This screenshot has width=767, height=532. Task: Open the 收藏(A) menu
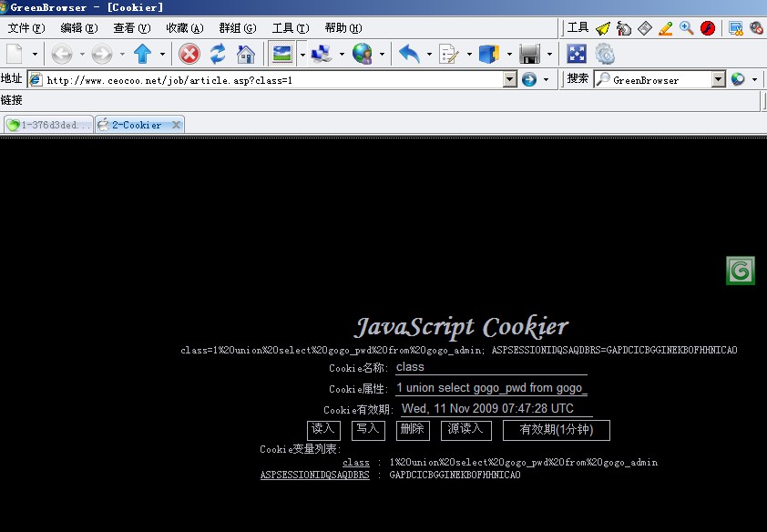[x=185, y=28]
